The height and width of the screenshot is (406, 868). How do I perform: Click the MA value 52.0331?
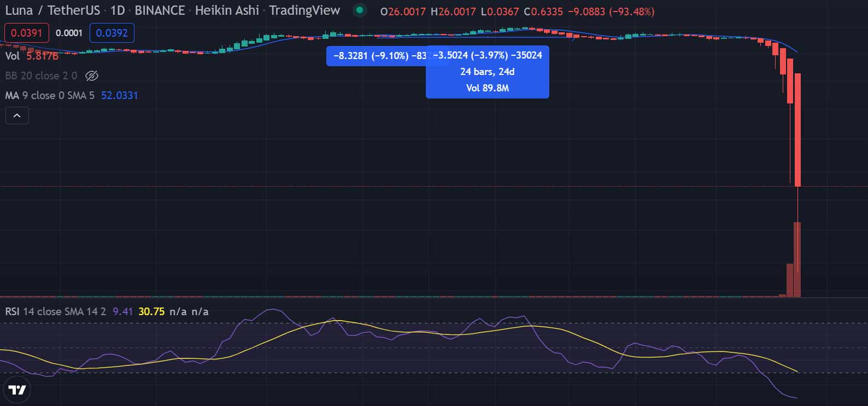click(120, 95)
